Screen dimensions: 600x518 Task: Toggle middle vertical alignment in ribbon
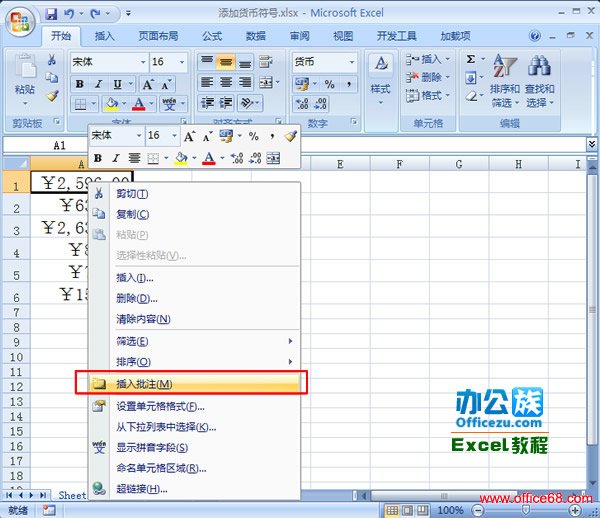(226, 62)
